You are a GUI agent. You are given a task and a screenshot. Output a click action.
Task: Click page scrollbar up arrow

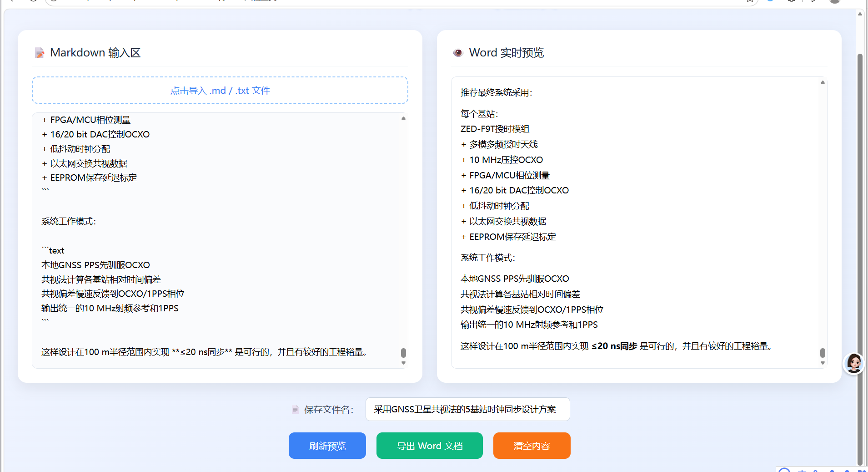860,14
